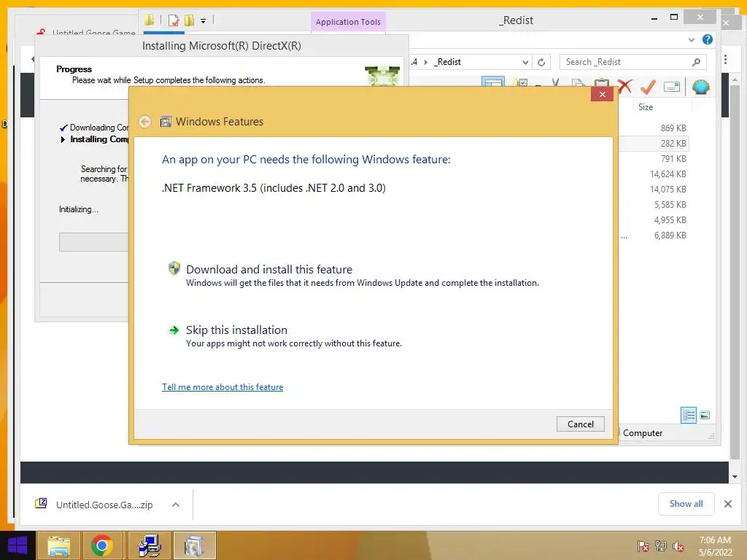Click the properties page icon in quick access toolbar

tap(174, 20)
